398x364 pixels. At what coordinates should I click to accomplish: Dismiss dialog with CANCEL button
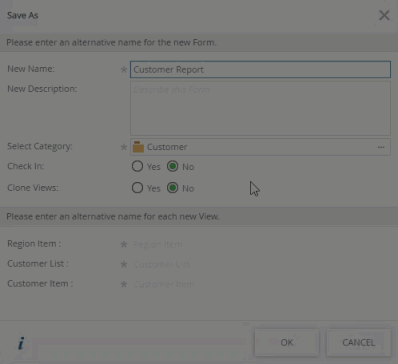358,342
